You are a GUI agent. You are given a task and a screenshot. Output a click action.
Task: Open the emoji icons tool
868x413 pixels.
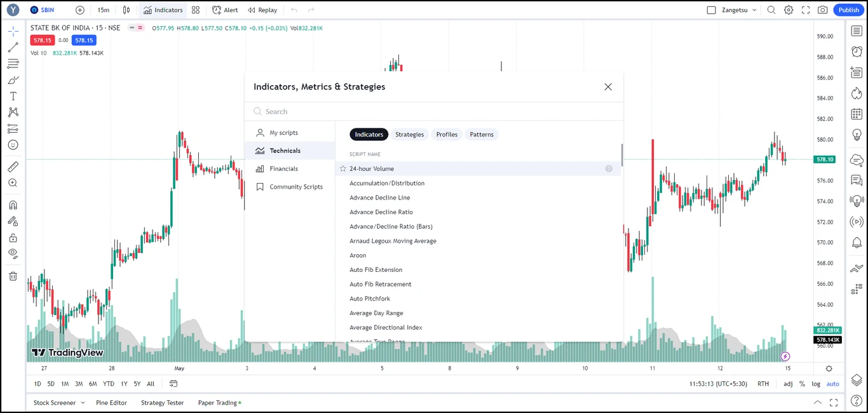point(13,145)
